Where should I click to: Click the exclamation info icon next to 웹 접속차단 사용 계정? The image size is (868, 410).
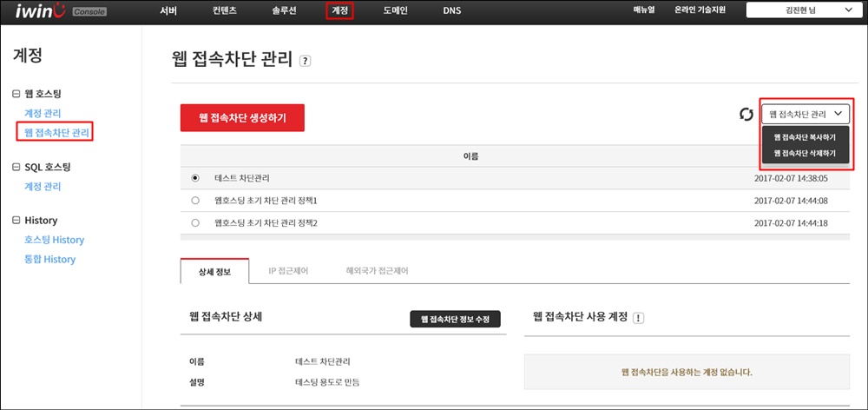(640, 318)
